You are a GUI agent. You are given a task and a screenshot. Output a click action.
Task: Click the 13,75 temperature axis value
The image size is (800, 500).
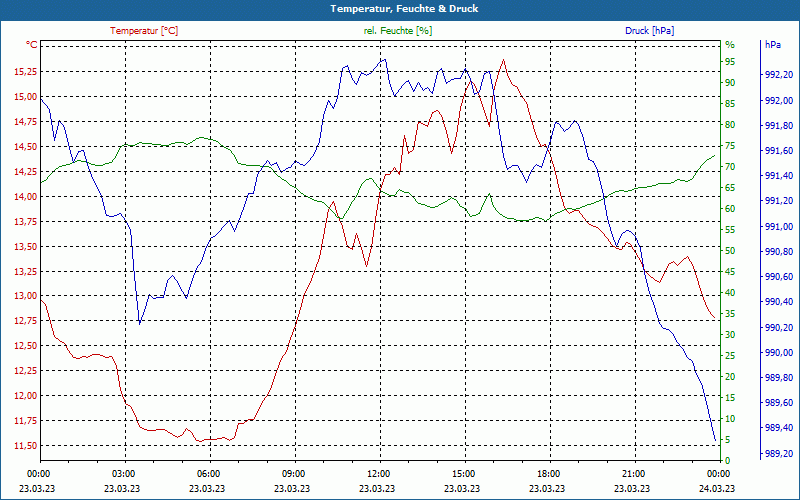coord(26,221)
